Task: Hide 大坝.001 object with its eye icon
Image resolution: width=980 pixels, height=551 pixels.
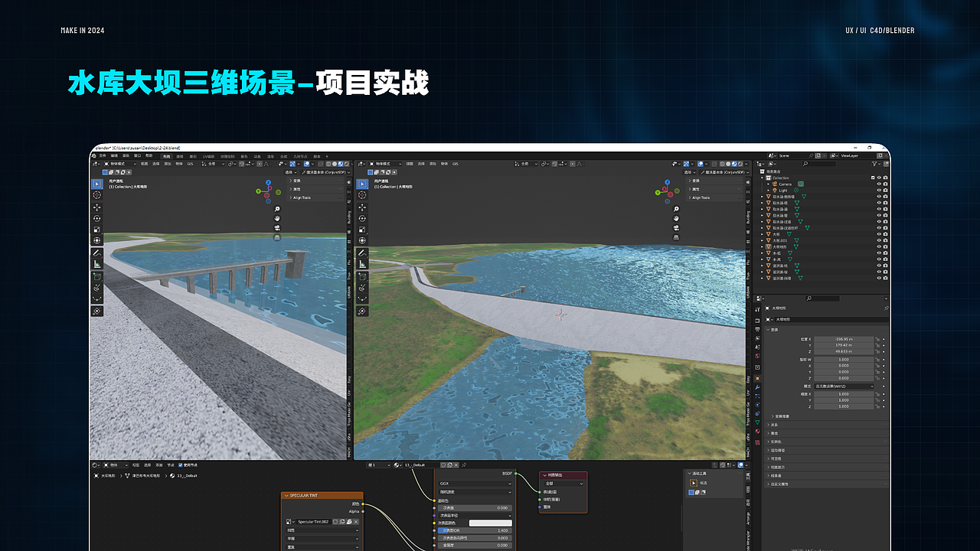Action: (879, 240)
